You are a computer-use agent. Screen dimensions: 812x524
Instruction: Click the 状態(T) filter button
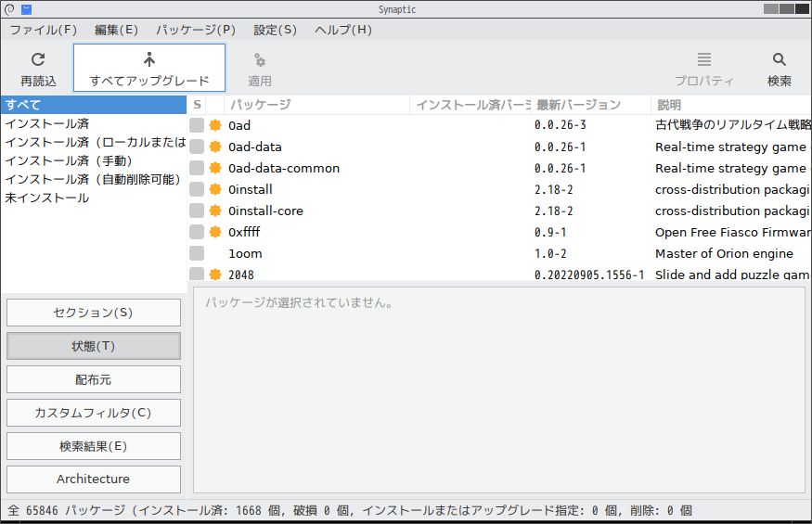tap(94, 346)
